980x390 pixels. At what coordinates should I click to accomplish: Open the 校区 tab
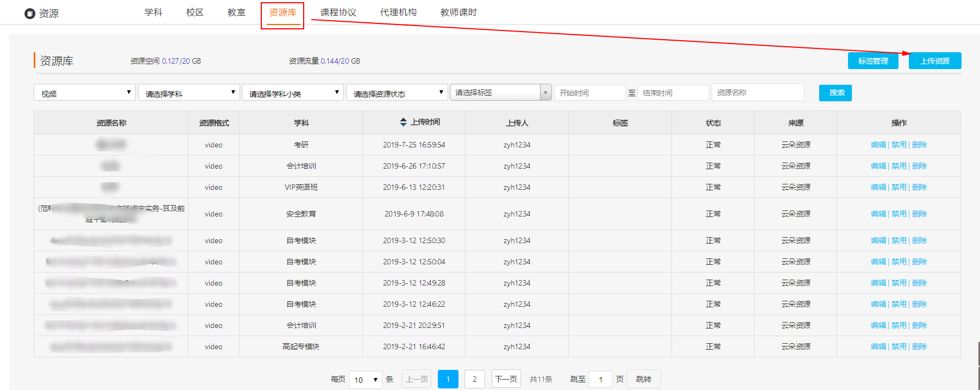(x=194, y=12)
